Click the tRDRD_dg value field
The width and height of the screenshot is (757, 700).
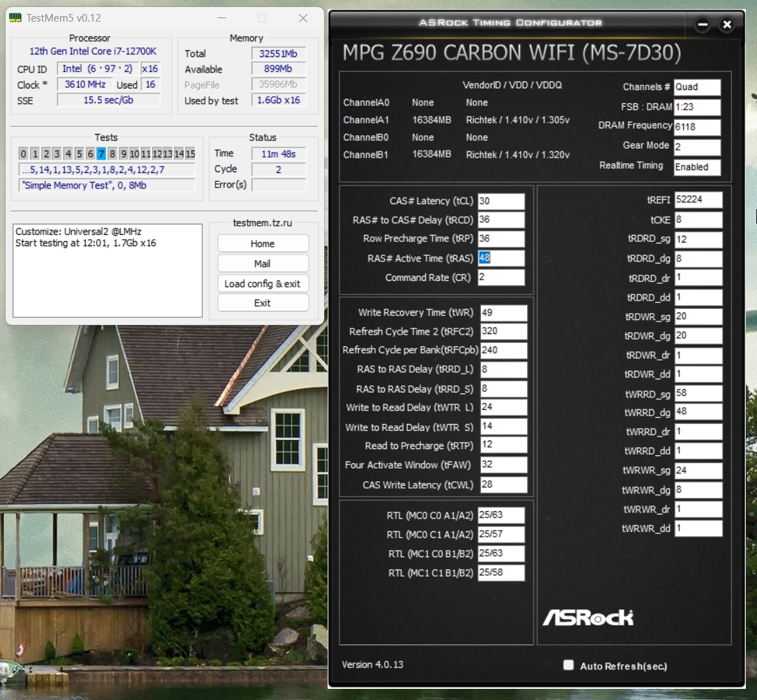click(698, 259)
